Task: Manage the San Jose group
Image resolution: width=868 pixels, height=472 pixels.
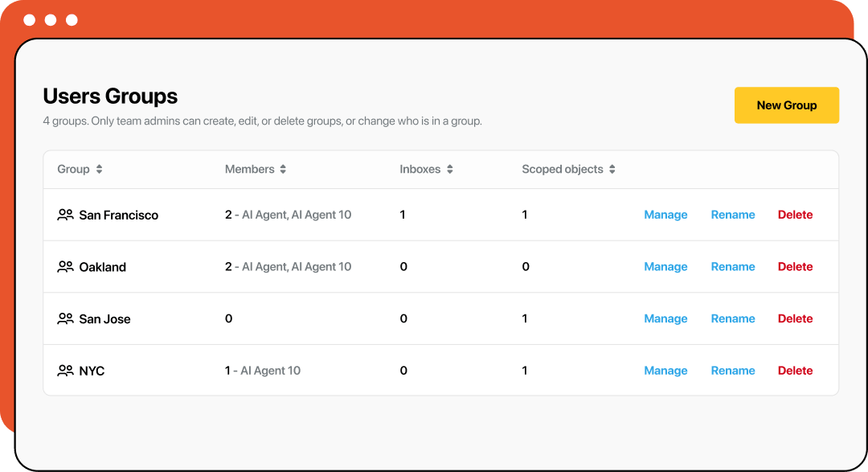Action: pos(665,319)
